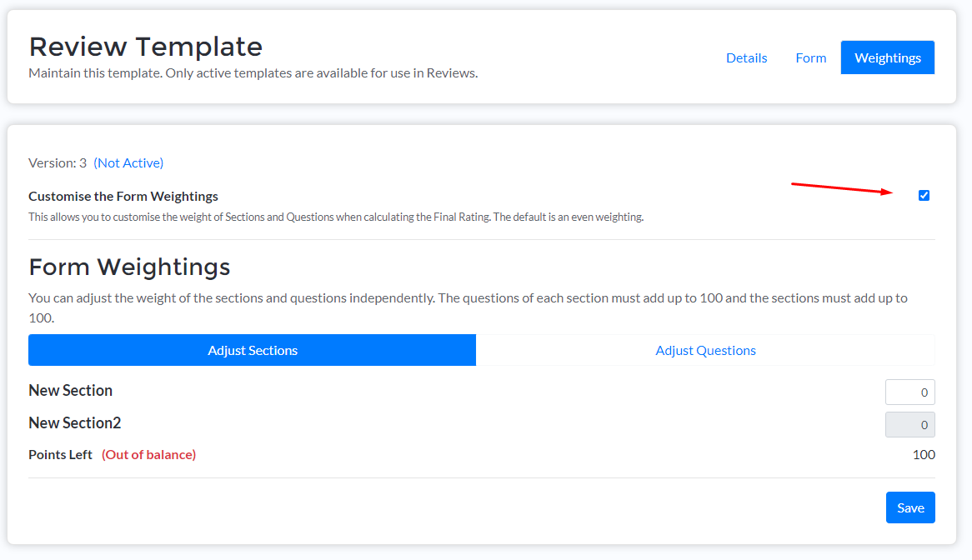Click the New Section row label

71,390
